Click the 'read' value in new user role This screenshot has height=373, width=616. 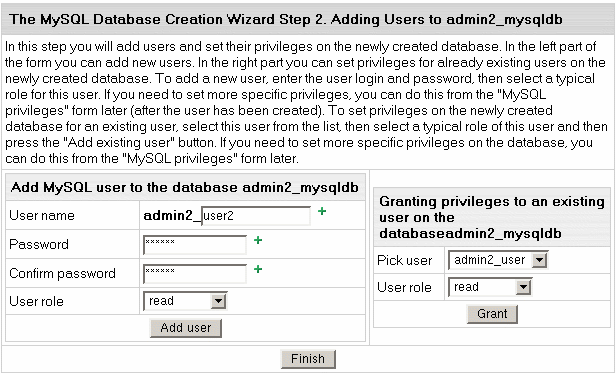[161, 301]
